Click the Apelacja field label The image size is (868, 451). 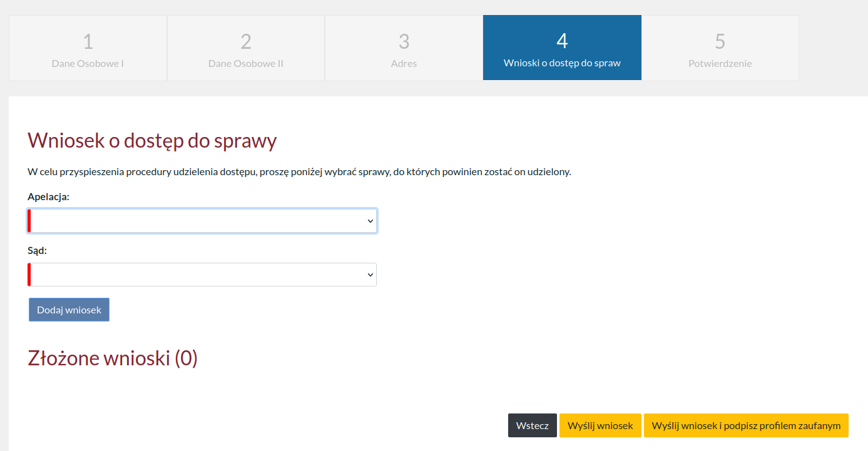coord(48,196)
